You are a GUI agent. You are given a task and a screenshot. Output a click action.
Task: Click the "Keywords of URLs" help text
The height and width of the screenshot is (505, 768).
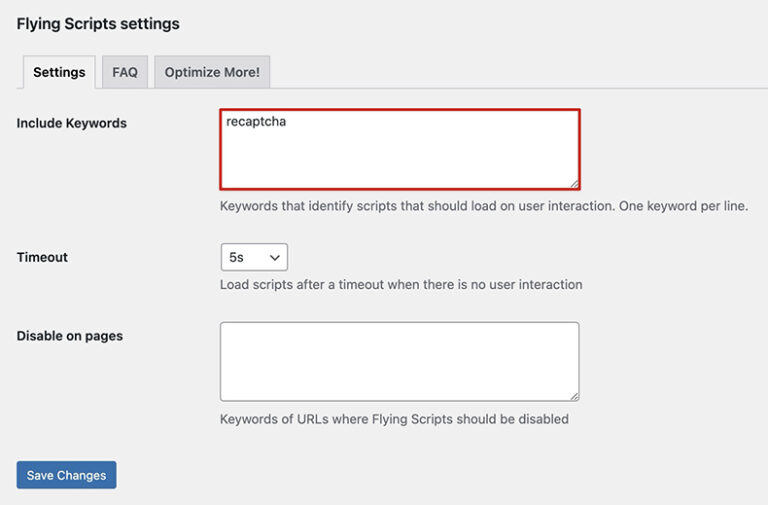tap(394, 419)
